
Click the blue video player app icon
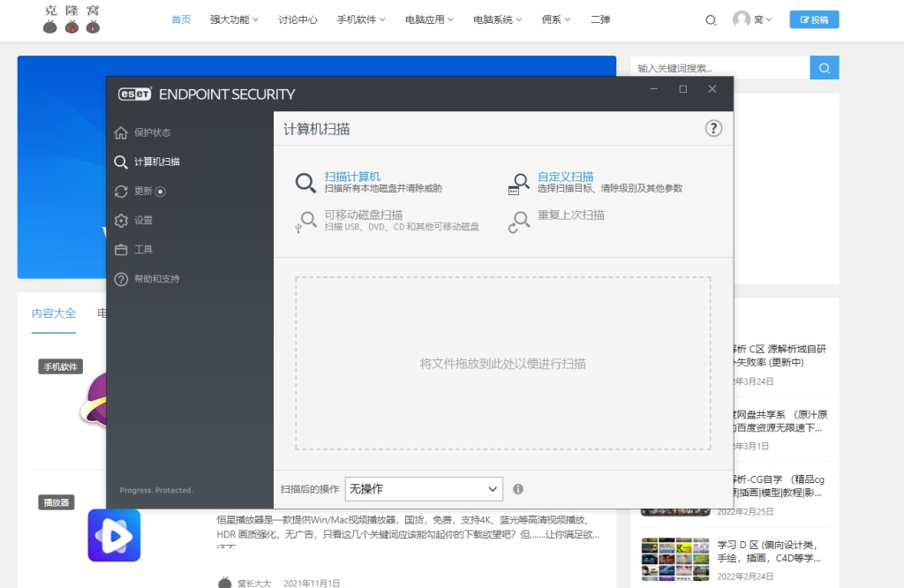(x=114, y=535)
